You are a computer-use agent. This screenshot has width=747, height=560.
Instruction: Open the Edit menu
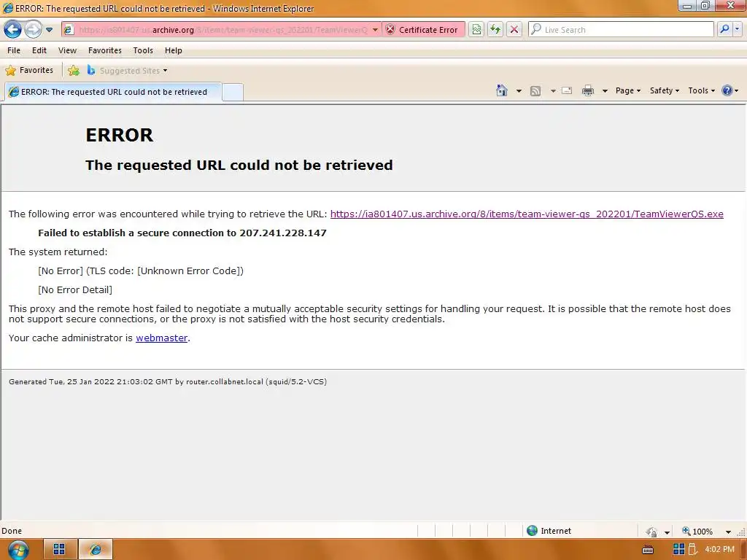(x=39, y=50)
